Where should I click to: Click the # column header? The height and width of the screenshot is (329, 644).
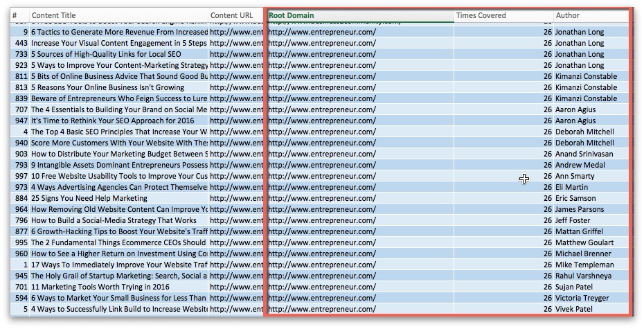click(19, 16)
